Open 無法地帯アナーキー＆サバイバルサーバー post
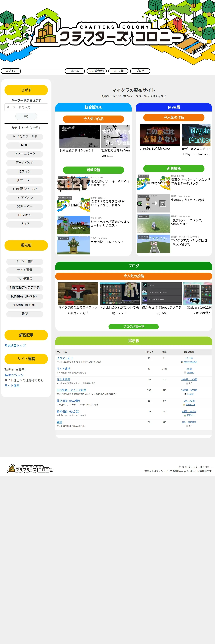 click(110, 183)
